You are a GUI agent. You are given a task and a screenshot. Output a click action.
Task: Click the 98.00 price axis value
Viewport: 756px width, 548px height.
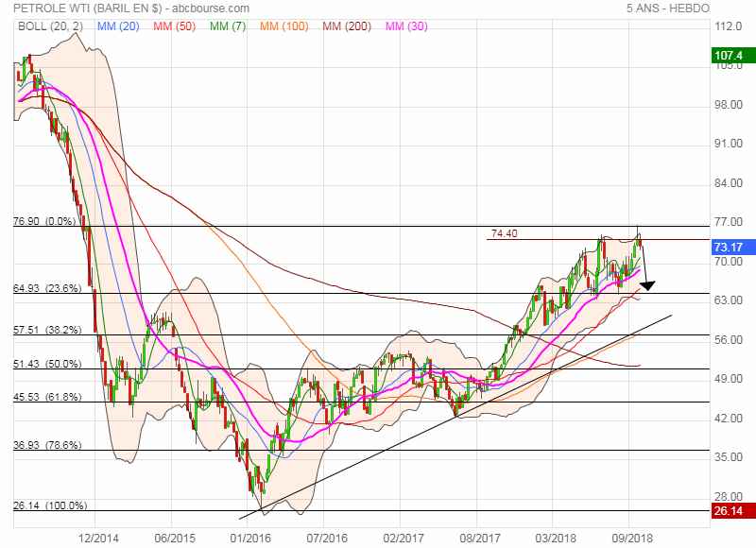click(728, 105)
